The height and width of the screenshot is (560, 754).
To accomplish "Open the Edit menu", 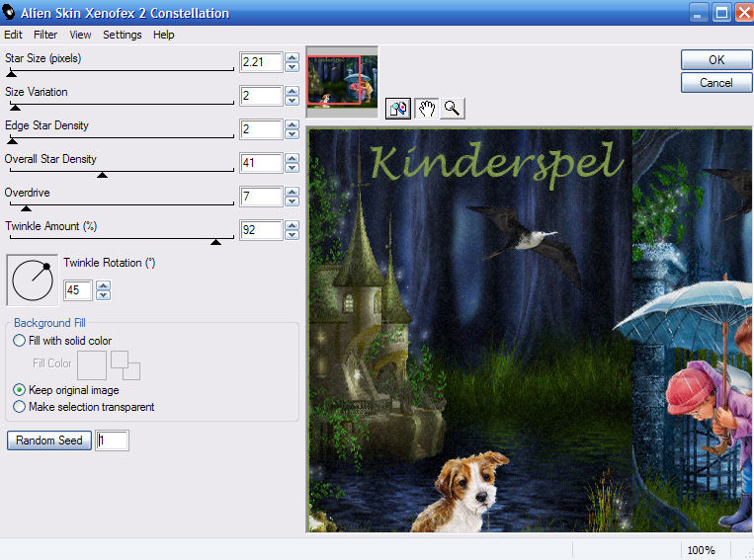I will [13, 35].
